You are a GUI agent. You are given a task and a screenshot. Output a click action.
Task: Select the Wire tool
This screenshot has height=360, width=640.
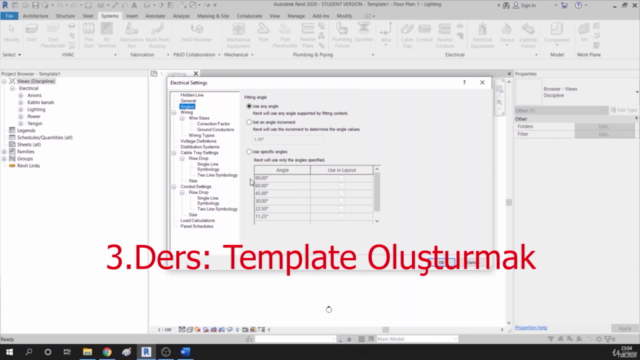[x=386, y=35]
